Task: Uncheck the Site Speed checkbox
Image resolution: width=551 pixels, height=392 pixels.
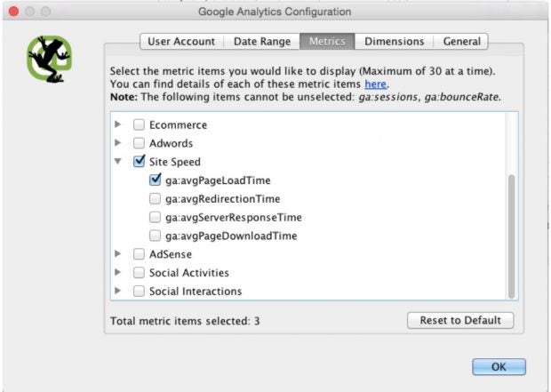Action: [x=140, y=162]
